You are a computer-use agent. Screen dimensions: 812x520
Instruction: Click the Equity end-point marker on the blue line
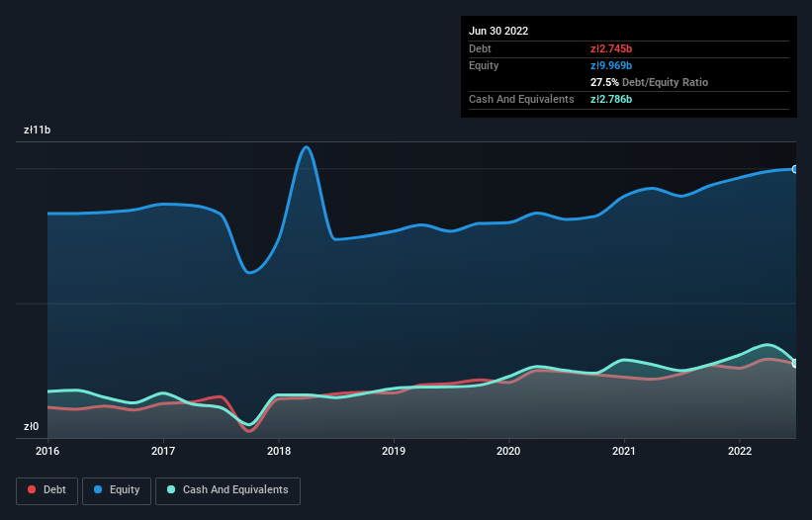[795, 169]
